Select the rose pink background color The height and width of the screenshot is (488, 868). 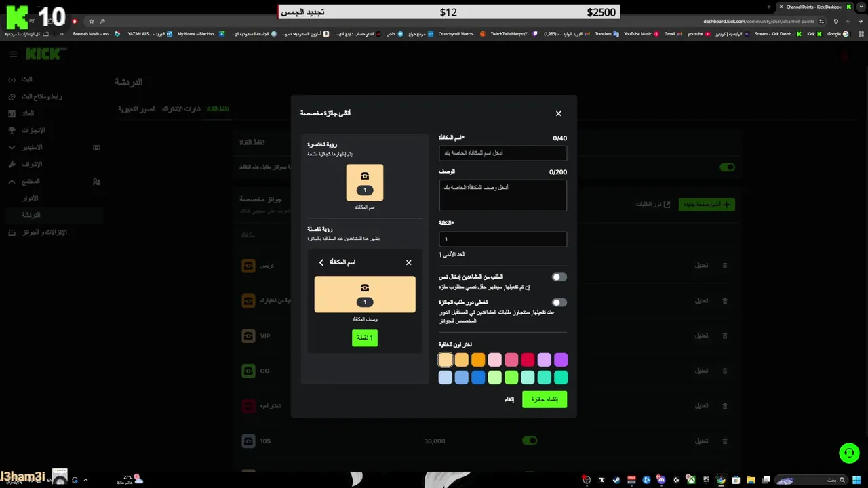511,360
